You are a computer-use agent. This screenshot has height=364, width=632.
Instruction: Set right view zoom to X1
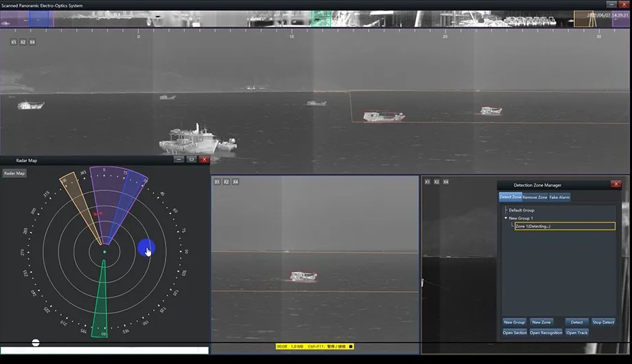coord(427,182)
